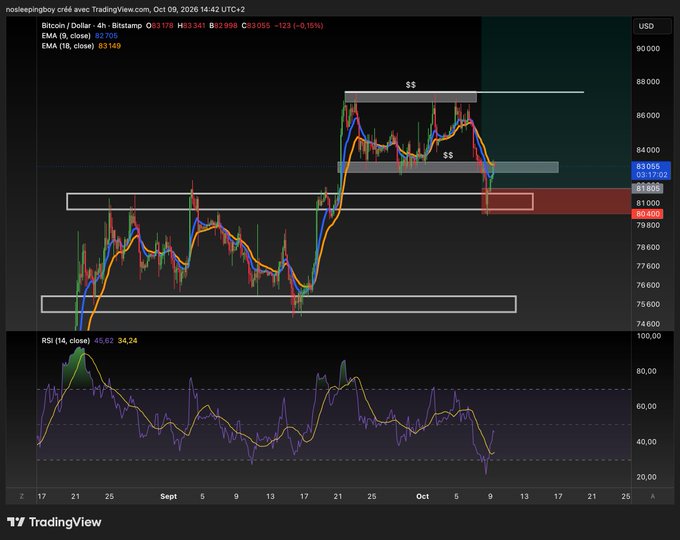Click the 40,00 RSI axis label

click(646, 442)
